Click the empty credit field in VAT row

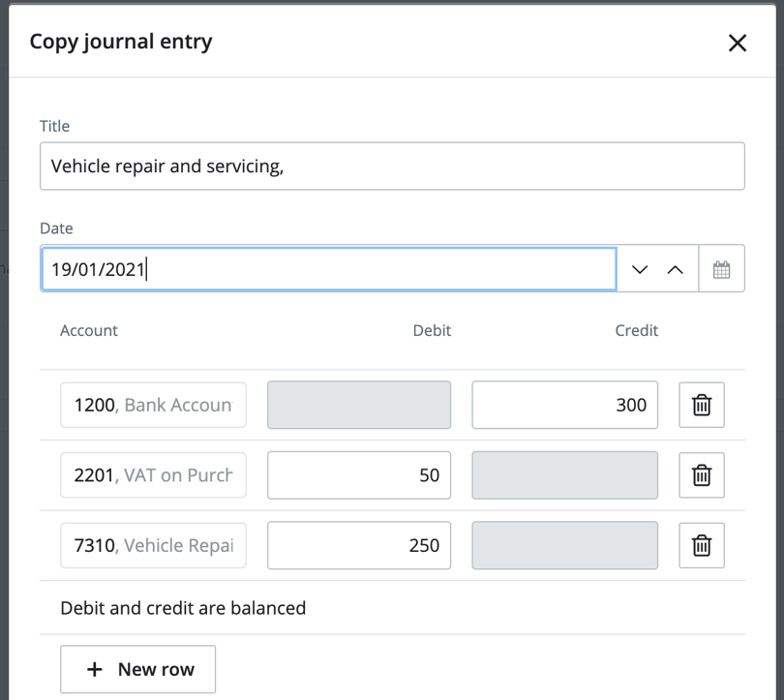pos(564,475)
